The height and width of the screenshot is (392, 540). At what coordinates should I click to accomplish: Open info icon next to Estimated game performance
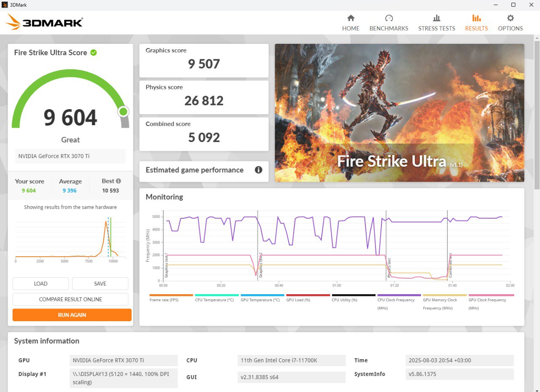pos(259,170)
